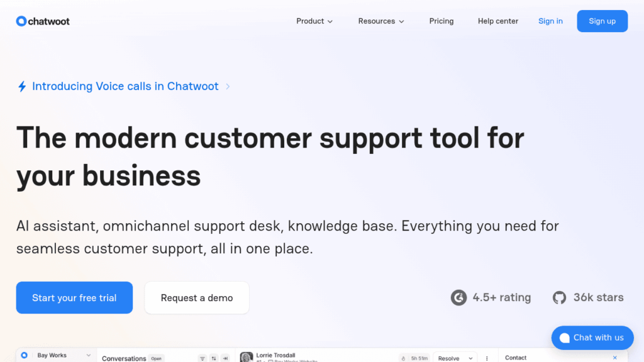
Task: Open the 36k stars text
Action: pyautogui.click(x=599, y=297)
